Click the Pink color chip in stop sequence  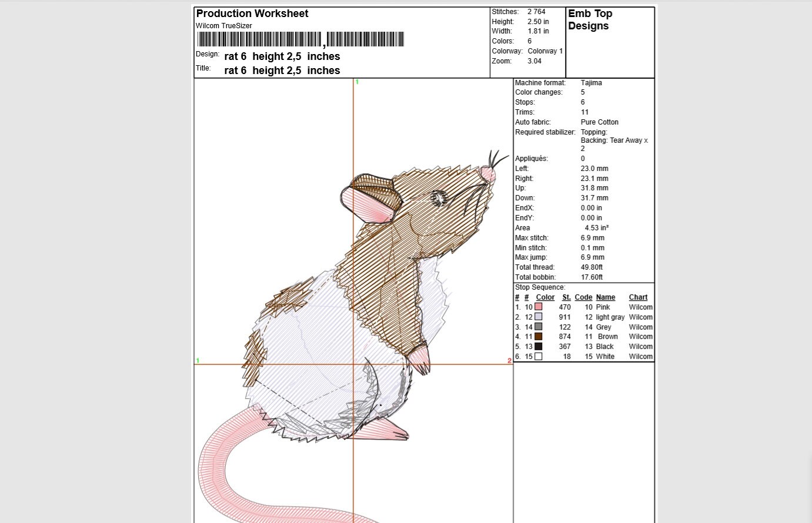539,307
